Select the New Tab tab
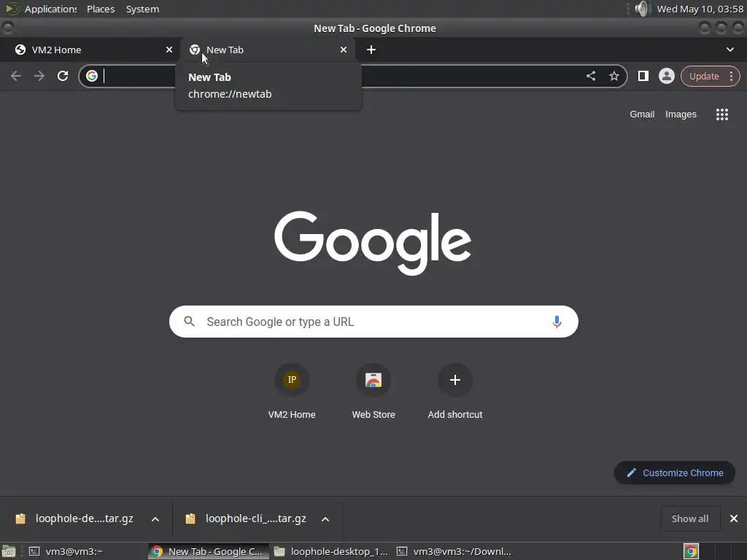747x560 pixels. 267,50
